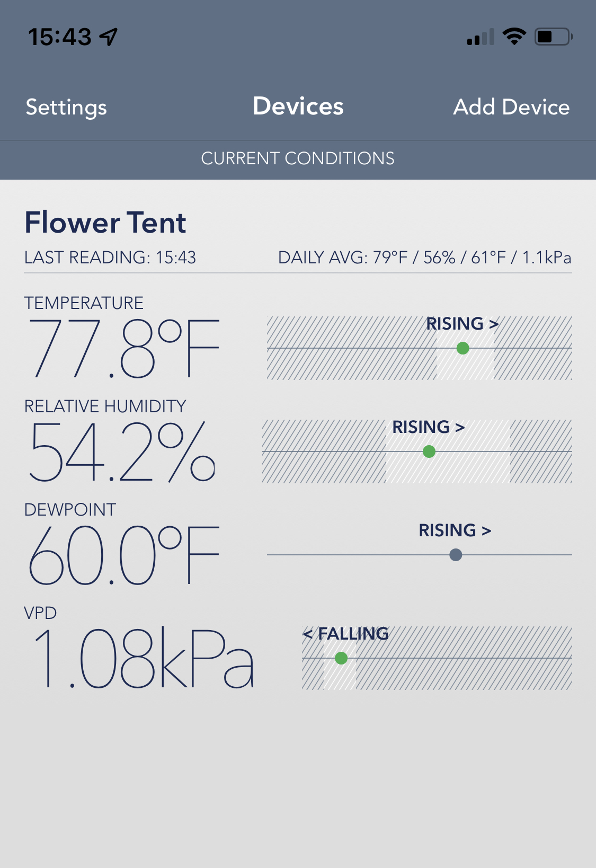Tap the temperature RISING trend label

[462, 324]
